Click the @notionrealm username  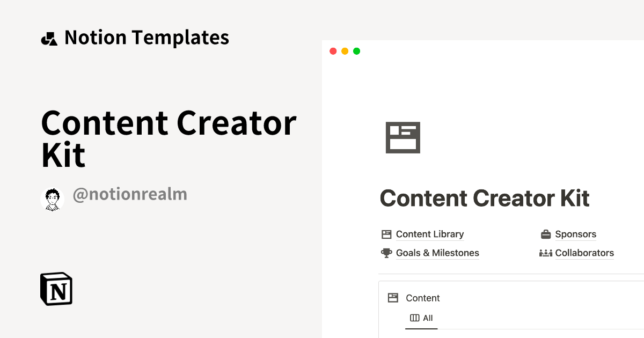(x=130, y=194)
